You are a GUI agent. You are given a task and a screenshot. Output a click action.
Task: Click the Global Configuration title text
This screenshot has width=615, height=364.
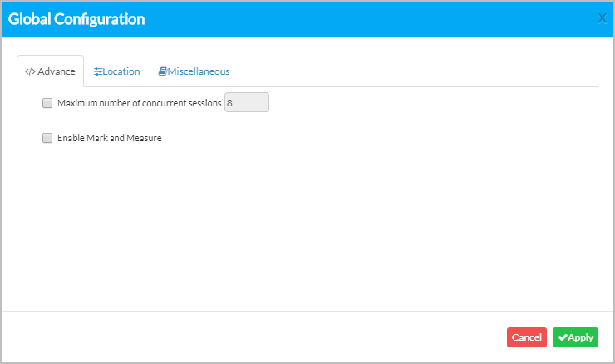click(76, 19)
